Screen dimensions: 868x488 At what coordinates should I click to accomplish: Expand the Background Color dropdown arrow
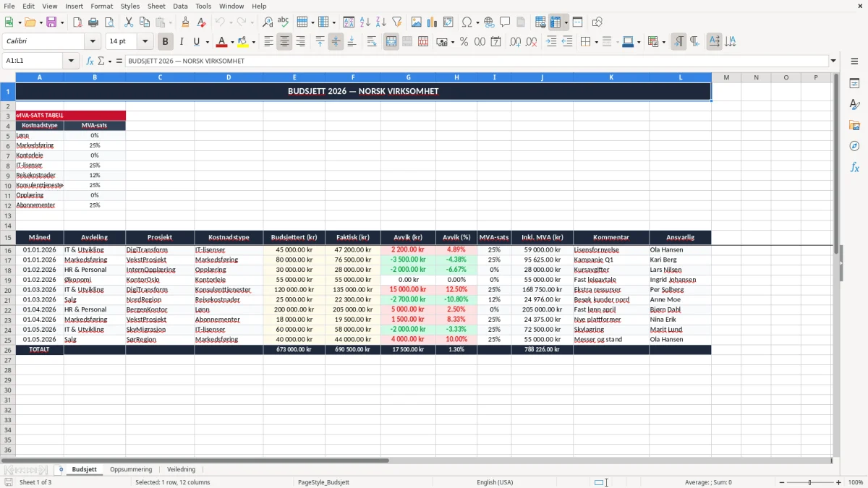pos(254,42)
